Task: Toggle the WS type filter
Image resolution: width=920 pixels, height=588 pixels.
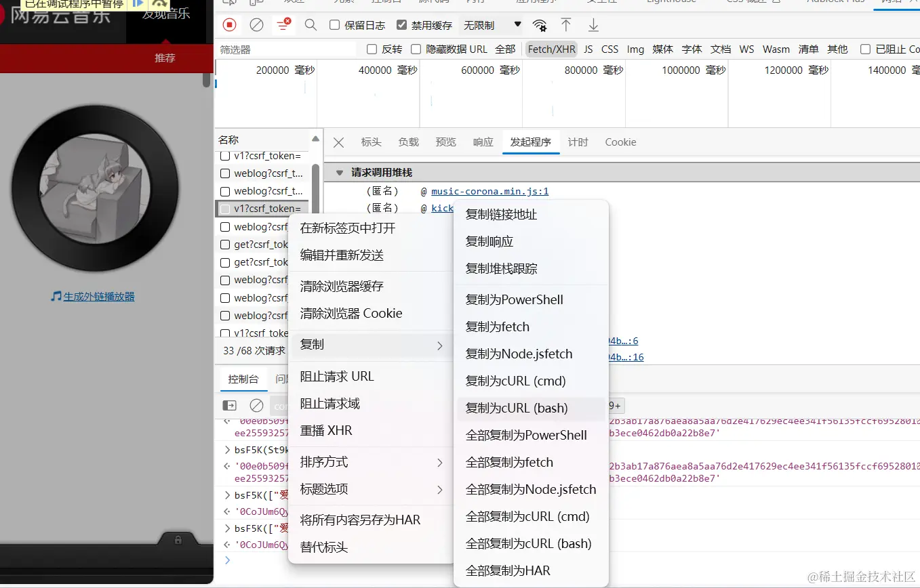Action: 746,49
